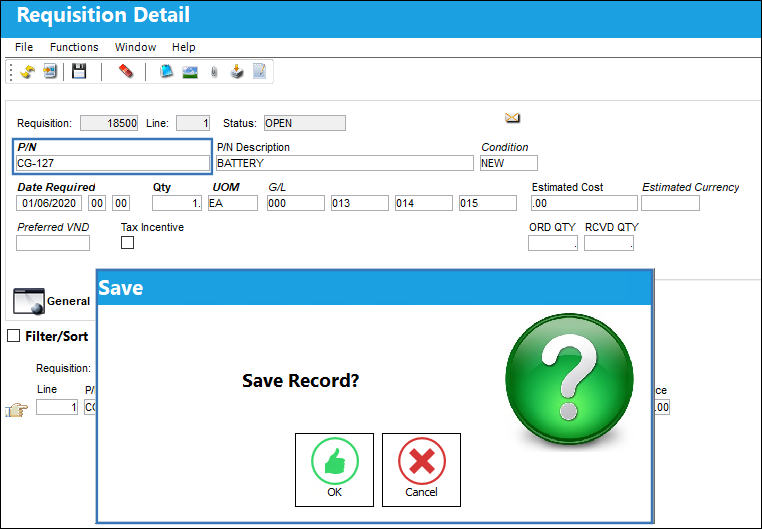Click the Estimated Currency field
Image resolution: width=762 pixels, height=529 pixels.
[671, 203]
